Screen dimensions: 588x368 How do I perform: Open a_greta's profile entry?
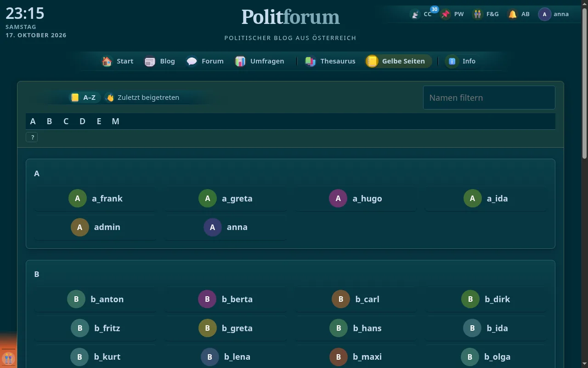(226, 198)
